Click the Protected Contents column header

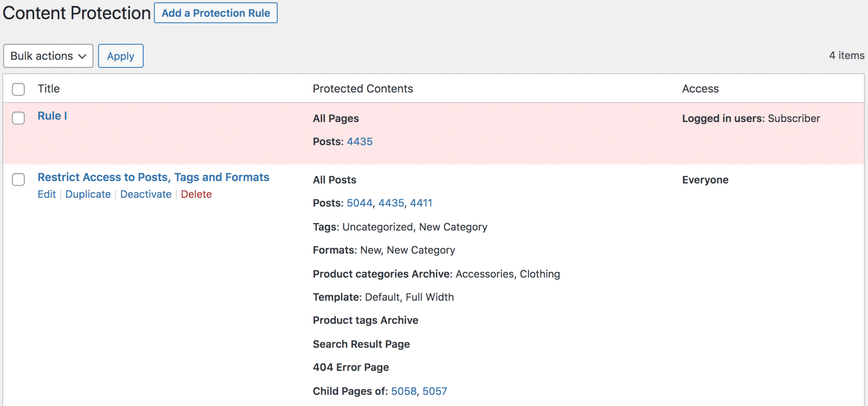click(363, 89)
